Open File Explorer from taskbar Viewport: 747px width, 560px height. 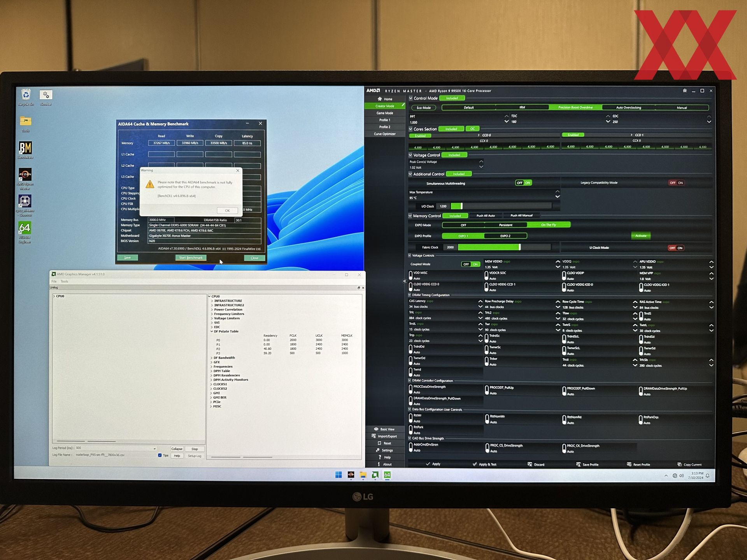click(x=363, y=474)
